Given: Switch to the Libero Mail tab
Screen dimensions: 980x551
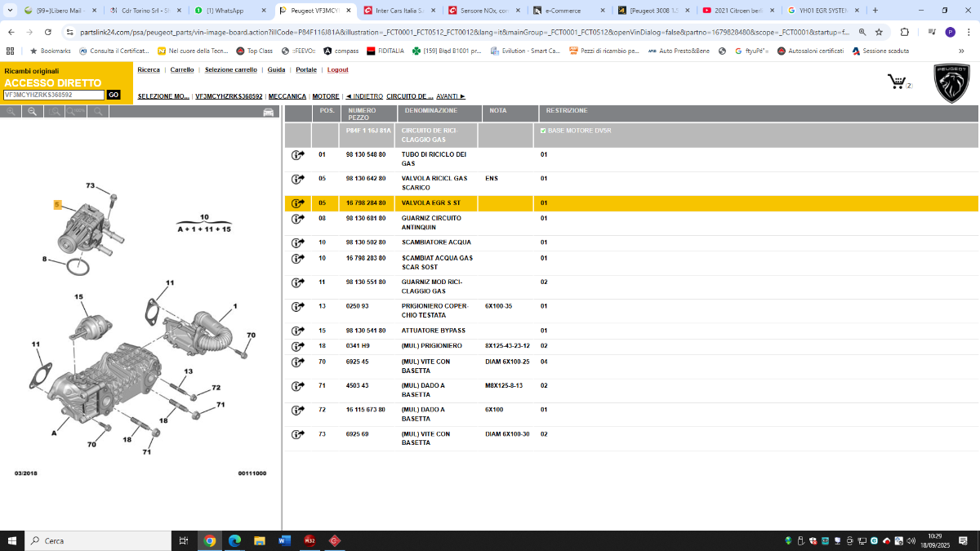Looking at the screenshot, I should (x=60, y=11).
